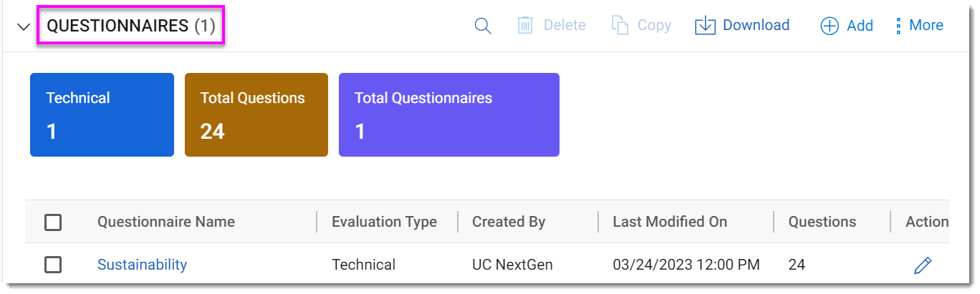Viewport: 980px width, 294px height.
Task: Select the brown Total Questions tile
Action: click(256, 114)
